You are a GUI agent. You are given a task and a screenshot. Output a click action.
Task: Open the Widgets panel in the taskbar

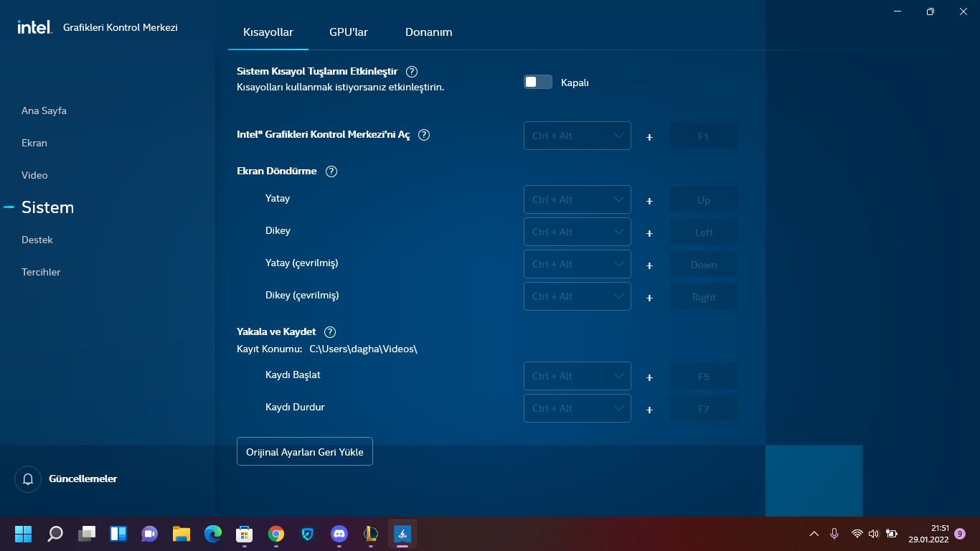point(118,534)
